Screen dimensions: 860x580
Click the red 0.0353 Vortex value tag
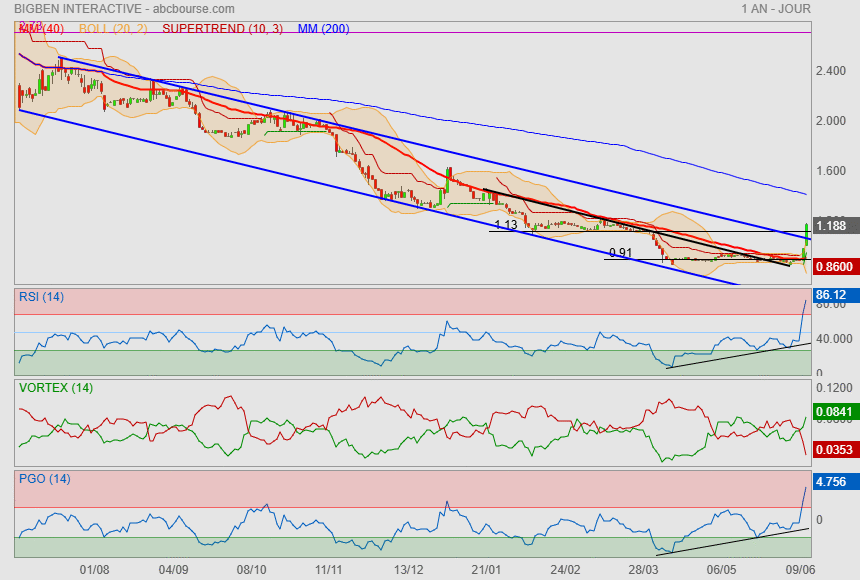(834, 451)
